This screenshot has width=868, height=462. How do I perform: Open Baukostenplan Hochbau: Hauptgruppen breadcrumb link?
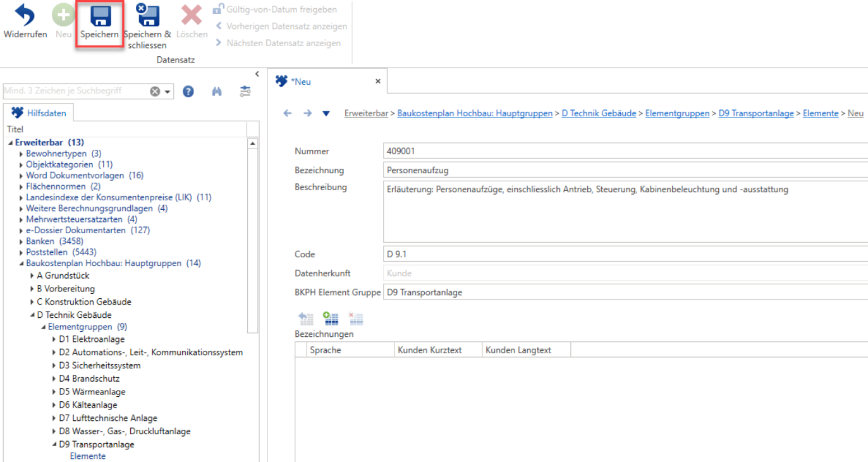[475, 113]
